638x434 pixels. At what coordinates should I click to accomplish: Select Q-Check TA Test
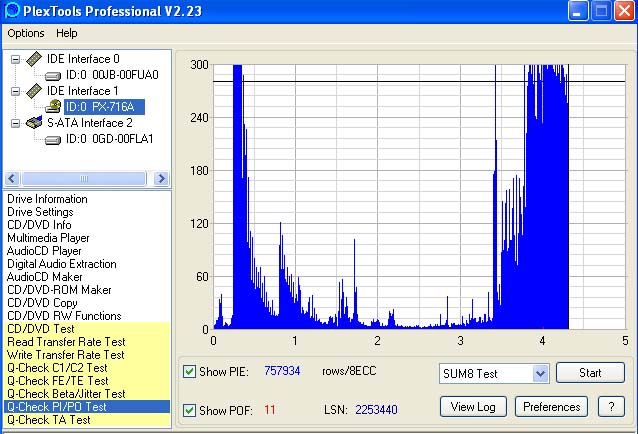click(87, 420)
